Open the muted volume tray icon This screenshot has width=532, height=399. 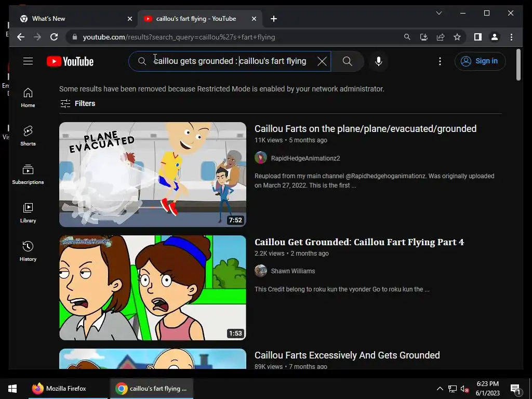[464, 389]
